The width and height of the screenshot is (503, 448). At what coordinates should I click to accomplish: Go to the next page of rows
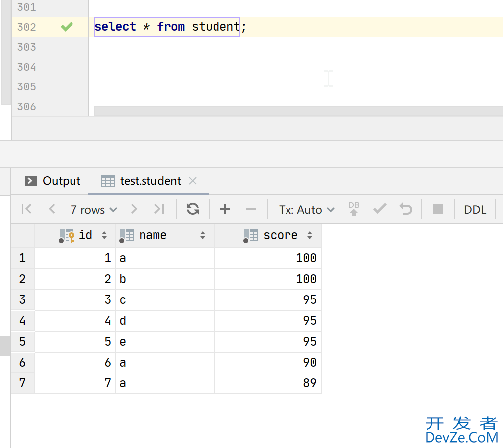tap(134, 209)
